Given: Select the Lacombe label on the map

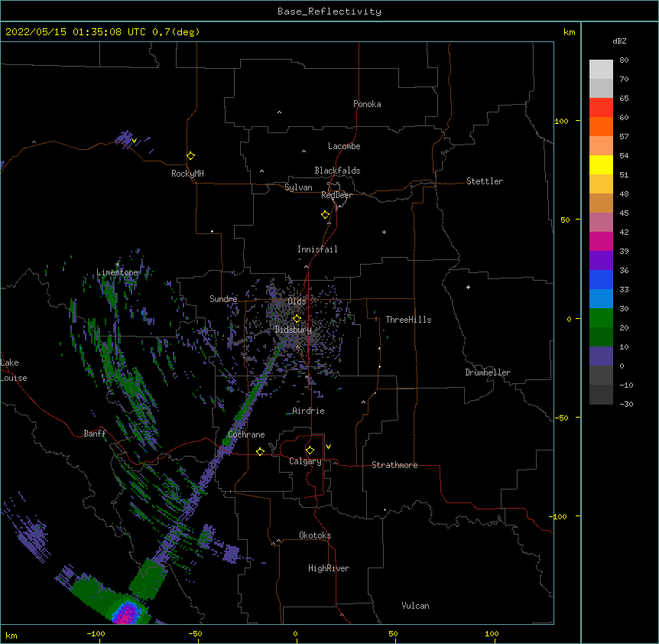Looking at the screenshot, I should coord(344,146).
